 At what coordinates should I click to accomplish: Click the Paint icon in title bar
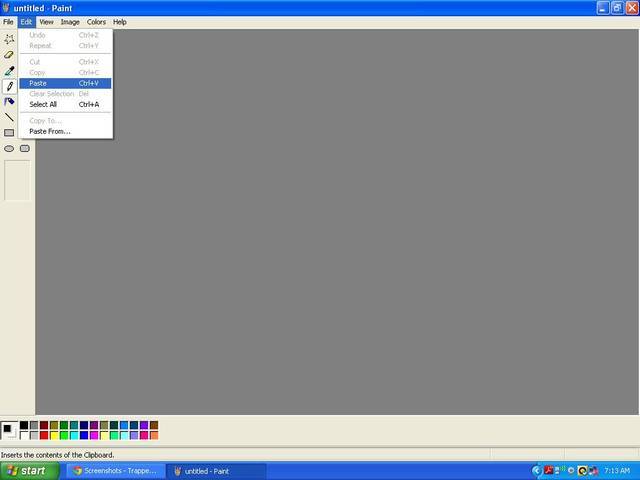pyautogui.click(x=6, y=8)
